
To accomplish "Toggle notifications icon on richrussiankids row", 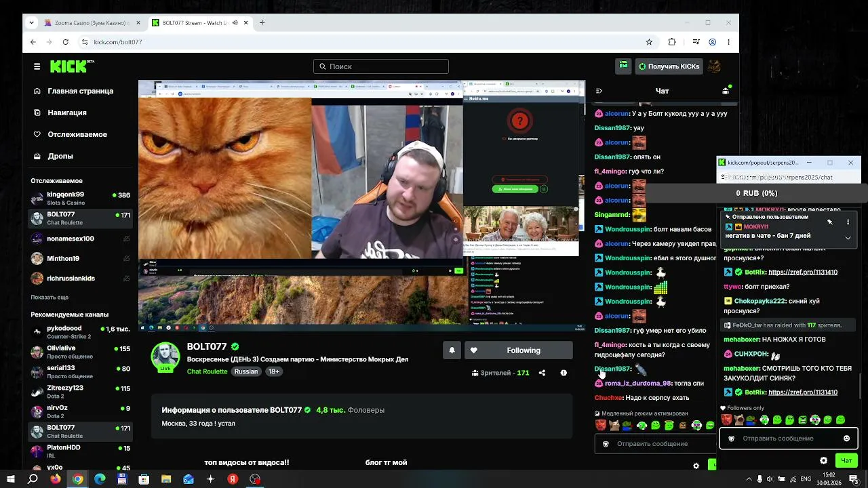I will 126,278.
